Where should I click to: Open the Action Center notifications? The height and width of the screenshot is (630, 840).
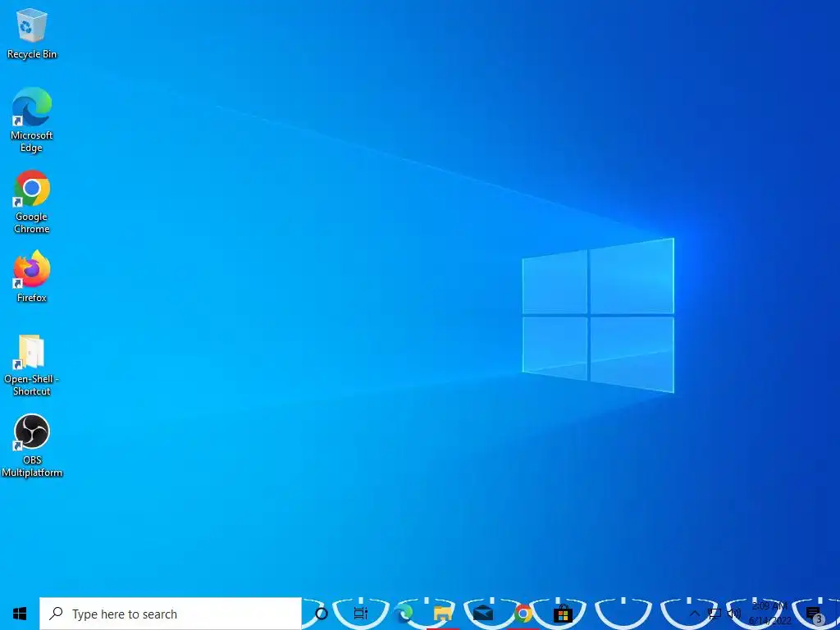[814, 614]
